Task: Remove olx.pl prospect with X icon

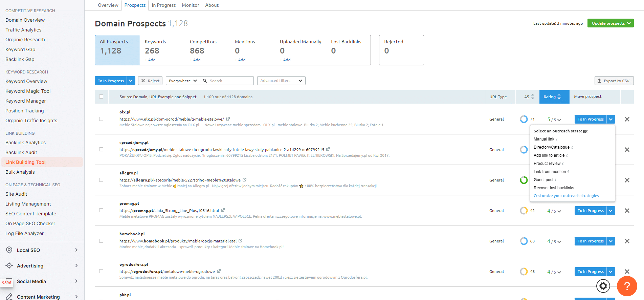Action: click(x=627, y=119)
